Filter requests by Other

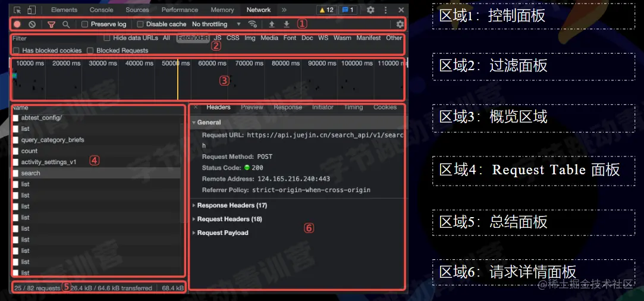[394, 38]
